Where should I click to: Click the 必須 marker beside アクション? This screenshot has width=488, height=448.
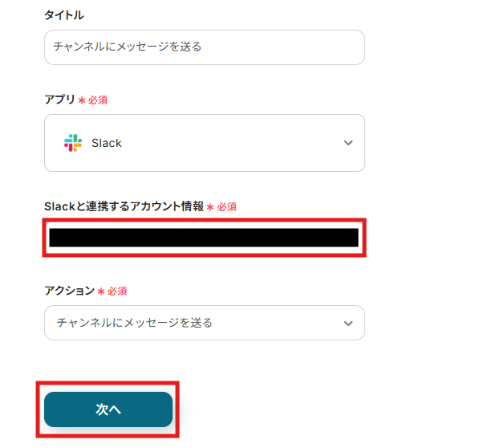tap(117, 291)
